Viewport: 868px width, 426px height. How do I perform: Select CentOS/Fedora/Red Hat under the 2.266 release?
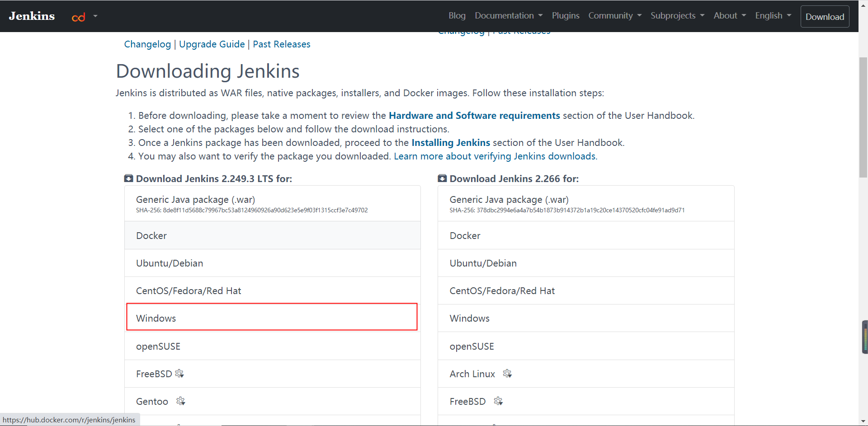(x=586, y=290)
